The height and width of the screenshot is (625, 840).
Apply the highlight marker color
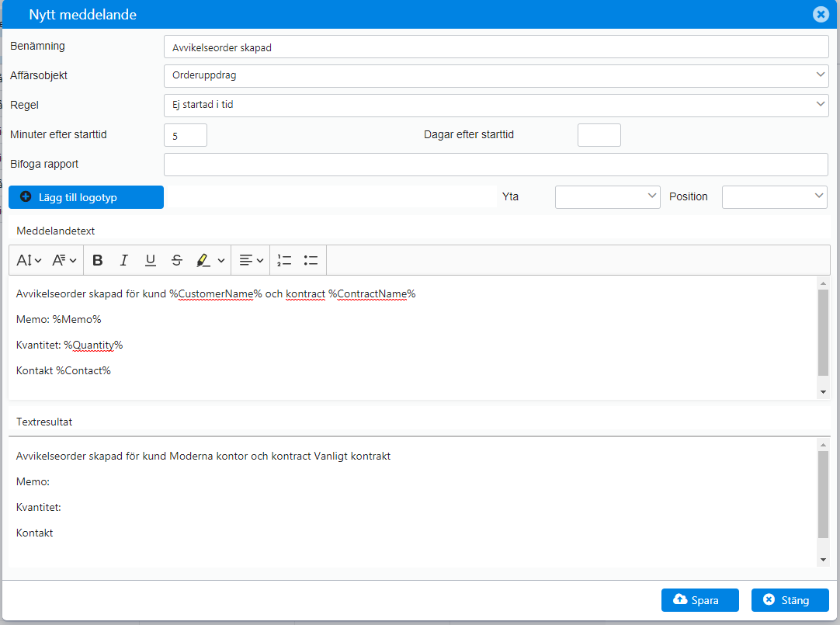tap(203, 260)
